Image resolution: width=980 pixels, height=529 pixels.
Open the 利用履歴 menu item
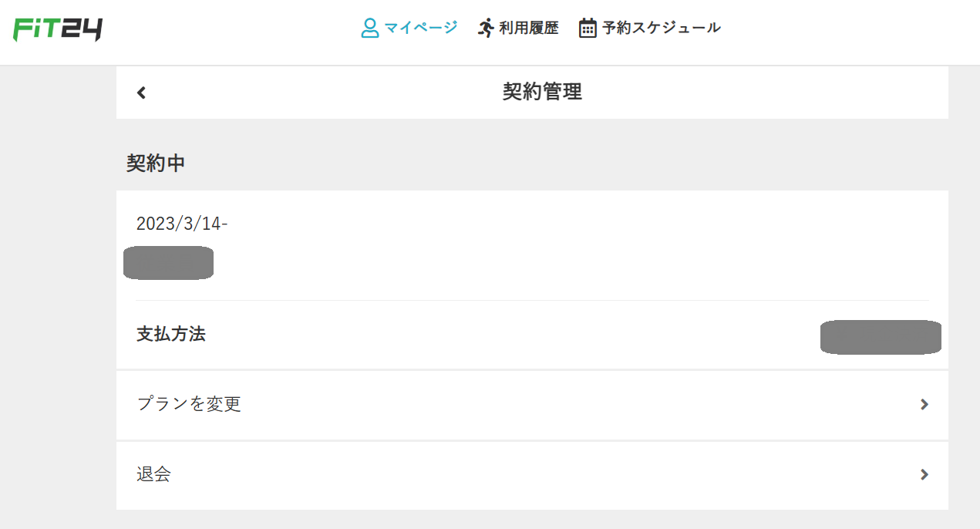tap(529, 29)
